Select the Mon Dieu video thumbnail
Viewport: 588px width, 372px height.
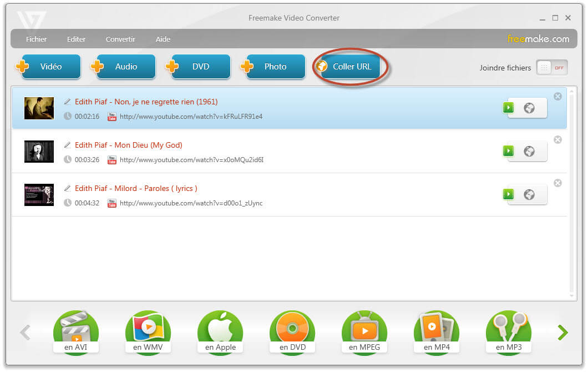[39, 151]
